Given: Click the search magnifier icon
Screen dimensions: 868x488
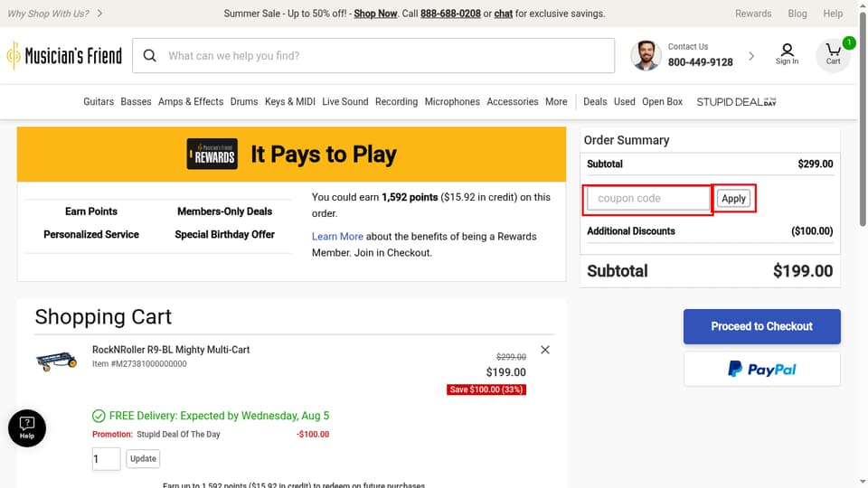Looking at the screenshot, I should pyautogui.click(x=149, y=55).
